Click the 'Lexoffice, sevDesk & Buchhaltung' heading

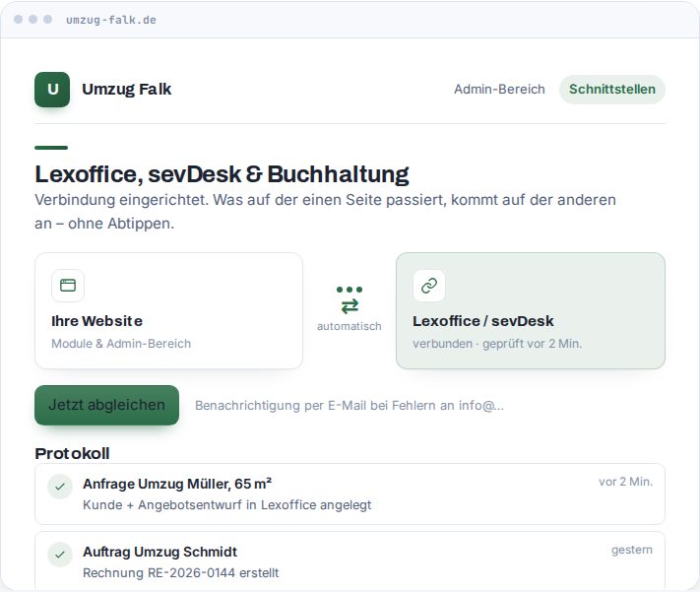point(222,174)
